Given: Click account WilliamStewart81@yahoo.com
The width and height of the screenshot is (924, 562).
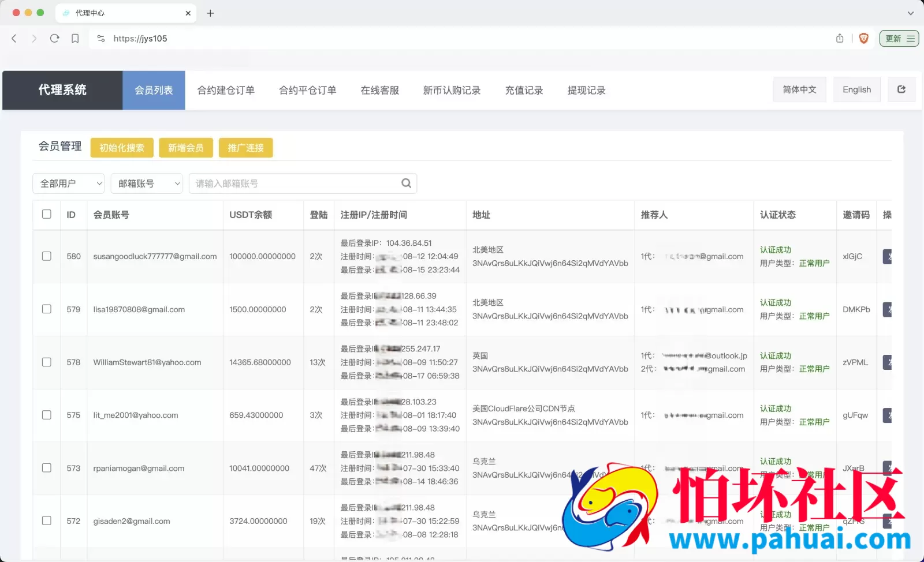Looking at the screenshot, I should coord(147,362).
